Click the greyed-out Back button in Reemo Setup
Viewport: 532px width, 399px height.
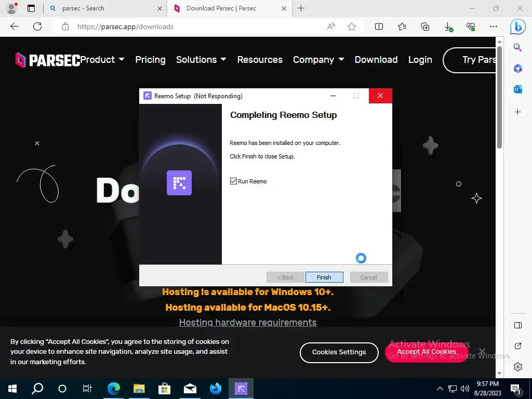click(x=285, y=277)
